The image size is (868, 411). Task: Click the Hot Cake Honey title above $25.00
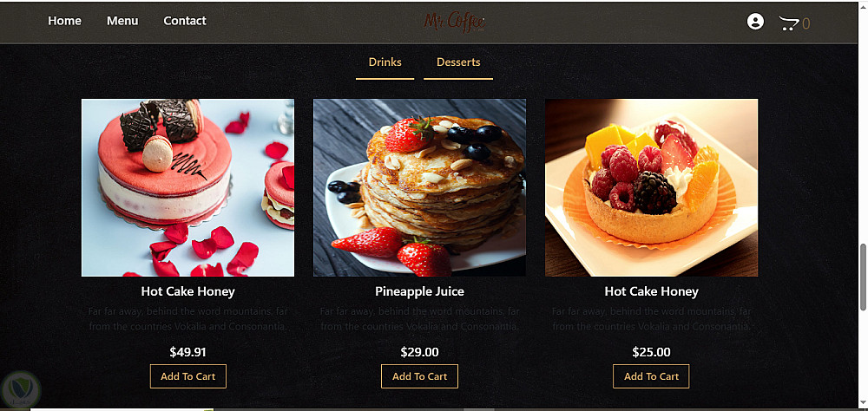click(x=652, y=291)
